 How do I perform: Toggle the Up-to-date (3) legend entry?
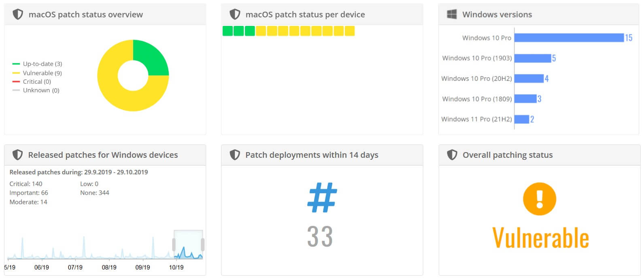pos(37,64)
